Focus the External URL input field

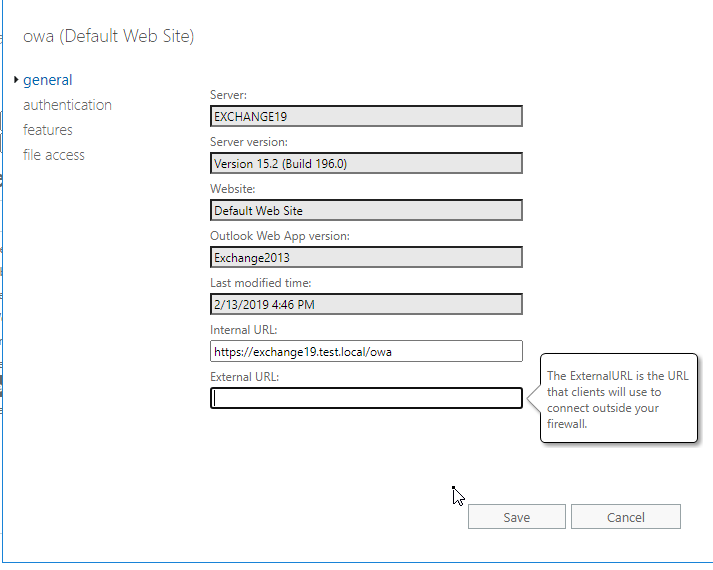[x=366, y=398]
